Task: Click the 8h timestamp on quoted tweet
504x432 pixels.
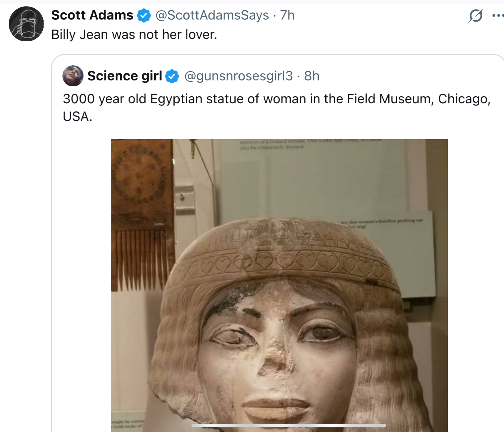Action: [x=312, y=76]
